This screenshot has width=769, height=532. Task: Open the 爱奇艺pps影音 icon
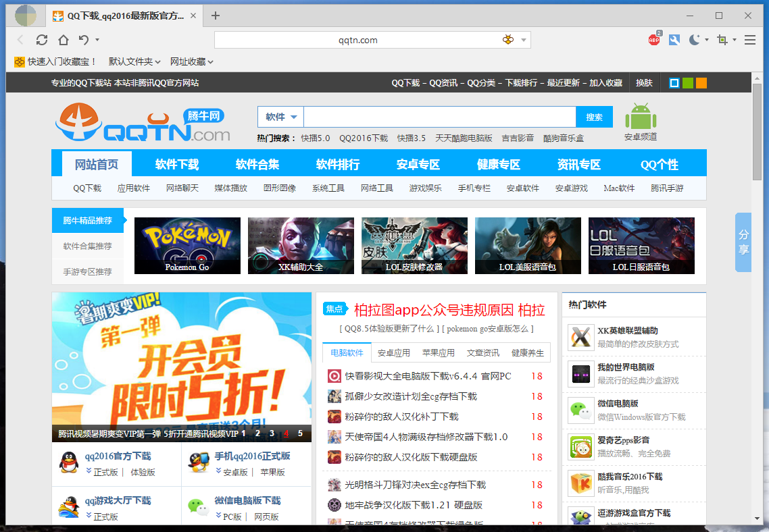pyautogui.click(x=581, y=447)
